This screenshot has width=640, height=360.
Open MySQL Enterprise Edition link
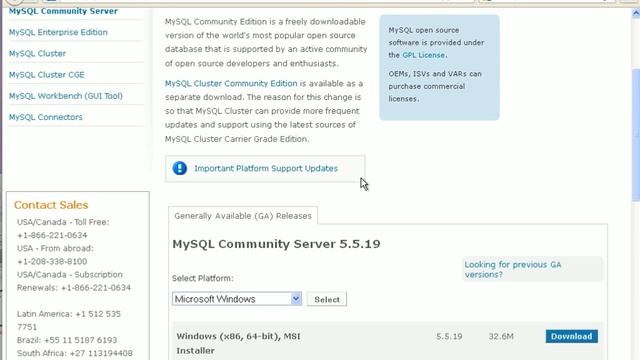(x=58, y=32)
